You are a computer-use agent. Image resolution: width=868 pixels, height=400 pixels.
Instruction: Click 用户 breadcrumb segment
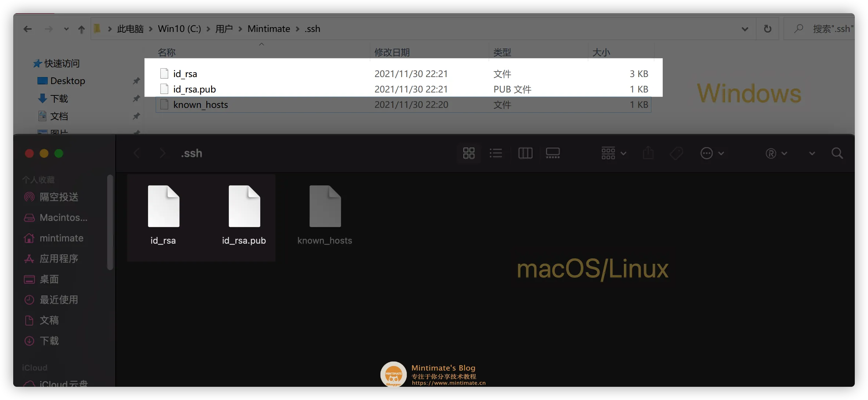click(224, 29)
